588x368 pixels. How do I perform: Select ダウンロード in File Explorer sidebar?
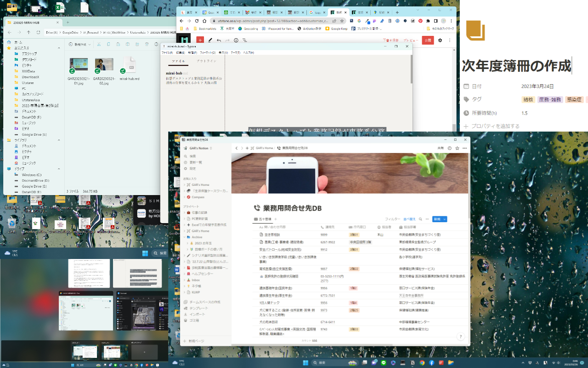tap(29, 59)
